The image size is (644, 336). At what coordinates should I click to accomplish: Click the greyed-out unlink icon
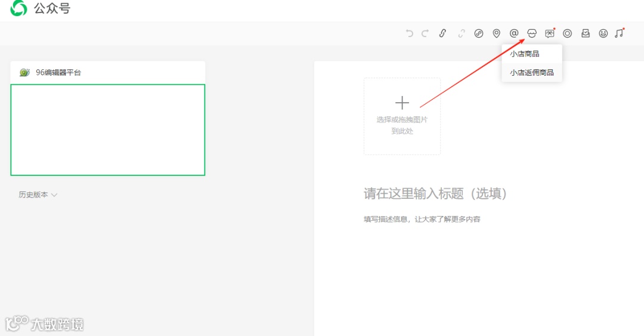pyautogui.click(x=461, y=33)
